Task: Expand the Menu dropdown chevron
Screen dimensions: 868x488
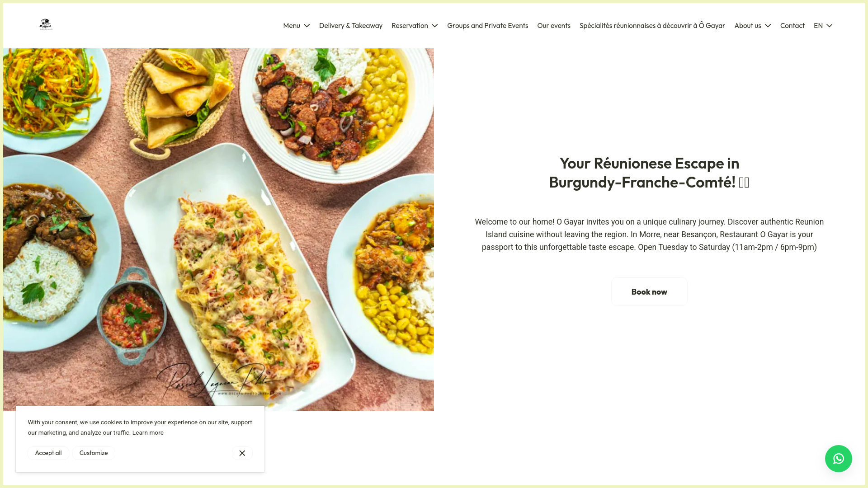Action: point(307,26)
